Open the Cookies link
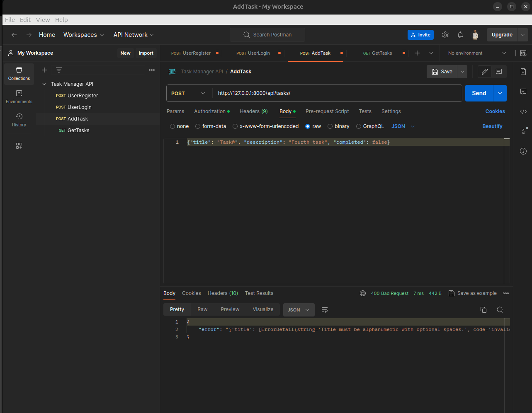The image size is (532, 413). (495, 111)
